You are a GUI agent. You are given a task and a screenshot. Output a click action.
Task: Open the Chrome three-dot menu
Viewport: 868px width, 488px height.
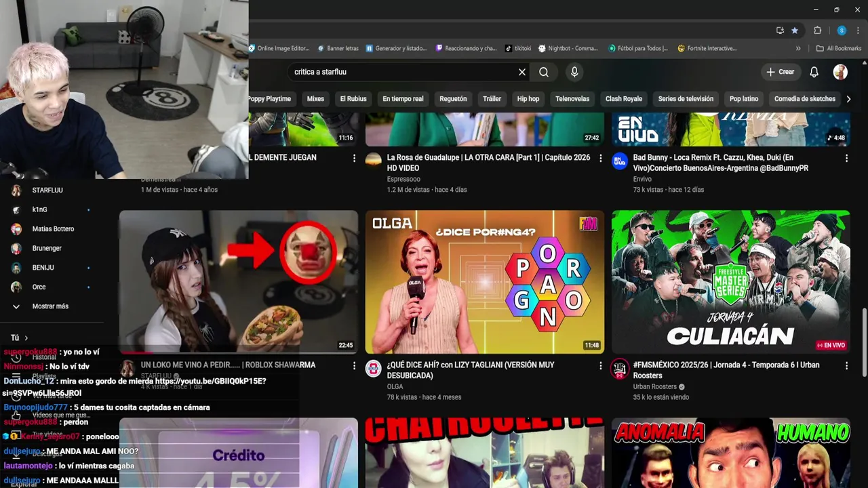[x=859, y=30]
